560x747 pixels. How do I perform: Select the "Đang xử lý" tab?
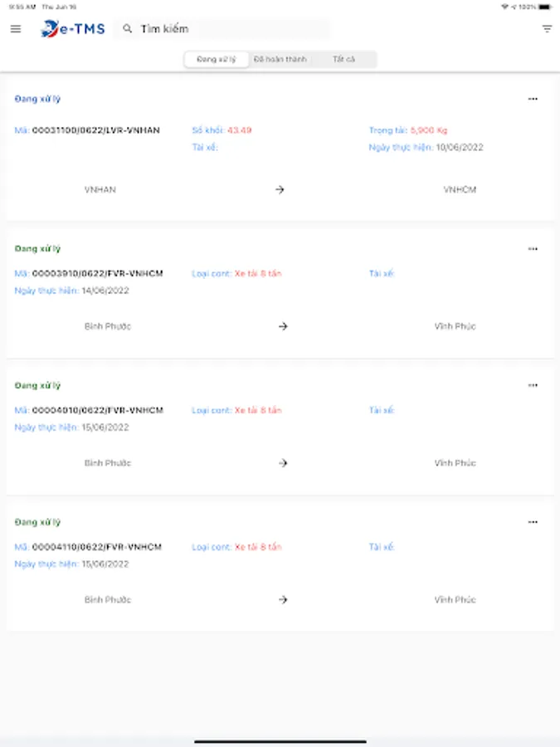pyautogui.click(x=217, y=60)
